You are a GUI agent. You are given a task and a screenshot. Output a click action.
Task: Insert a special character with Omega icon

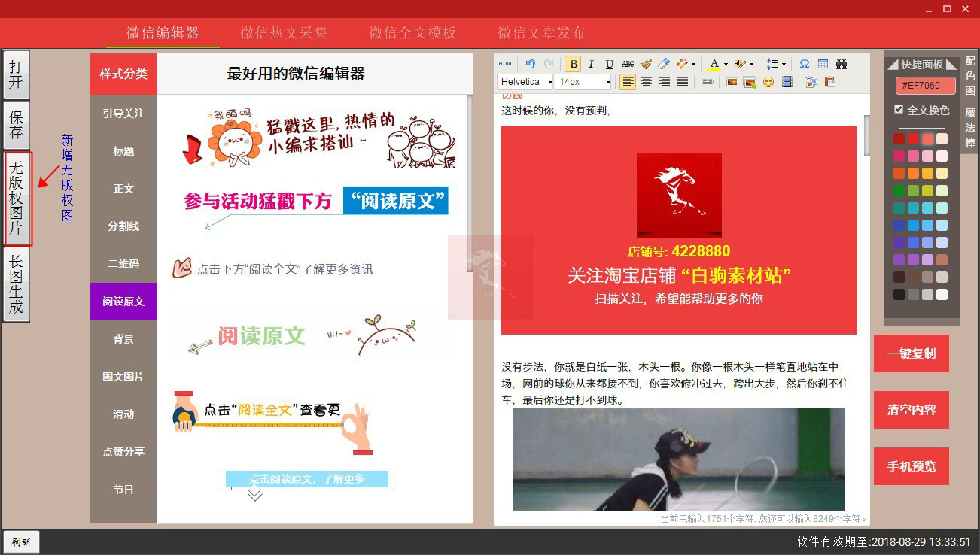(x=805, y=64)
